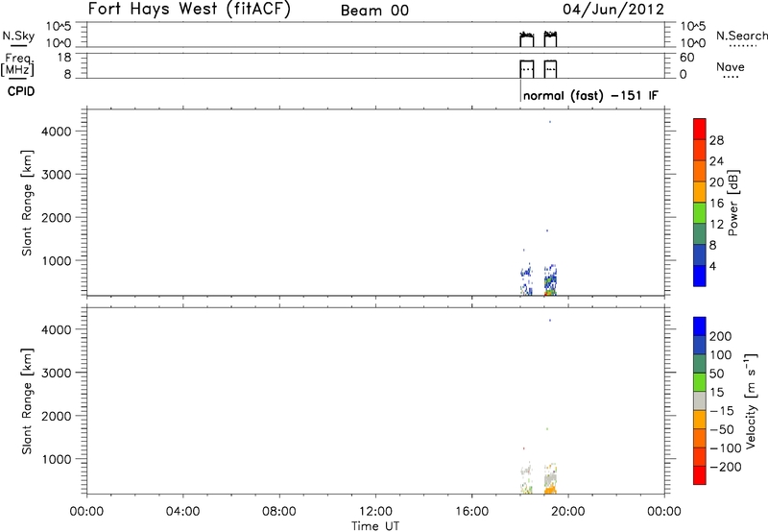This screenshot has height=532, width=768.
Task: Pick the bright blue top segment of the Velocity colorbar
Action: point(700,326)
